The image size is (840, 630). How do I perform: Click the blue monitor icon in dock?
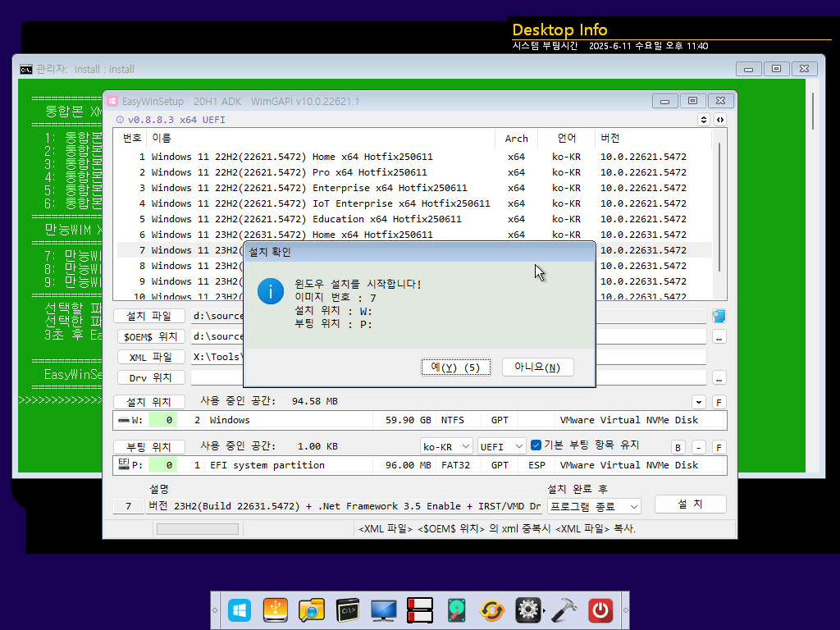pos(384,610)
